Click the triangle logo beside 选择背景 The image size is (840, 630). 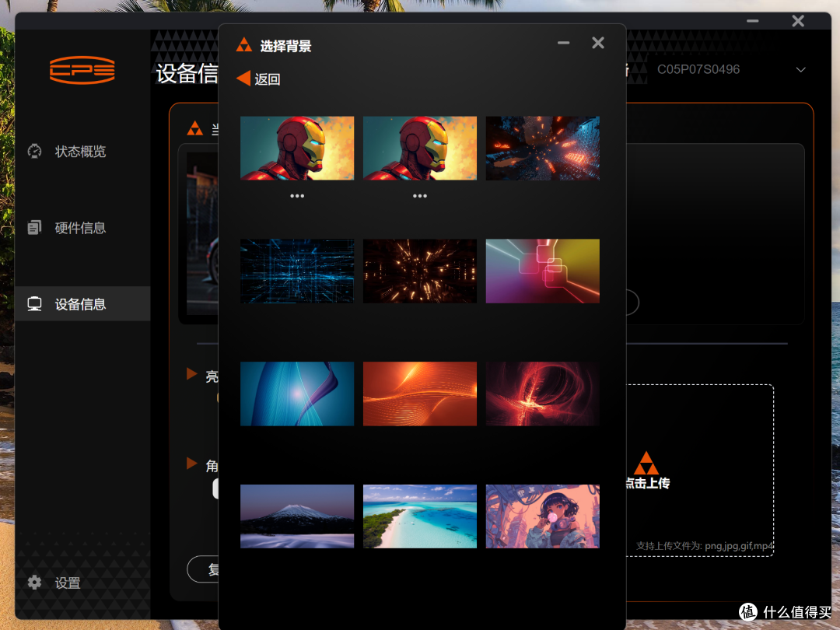(x=243, y=45)
